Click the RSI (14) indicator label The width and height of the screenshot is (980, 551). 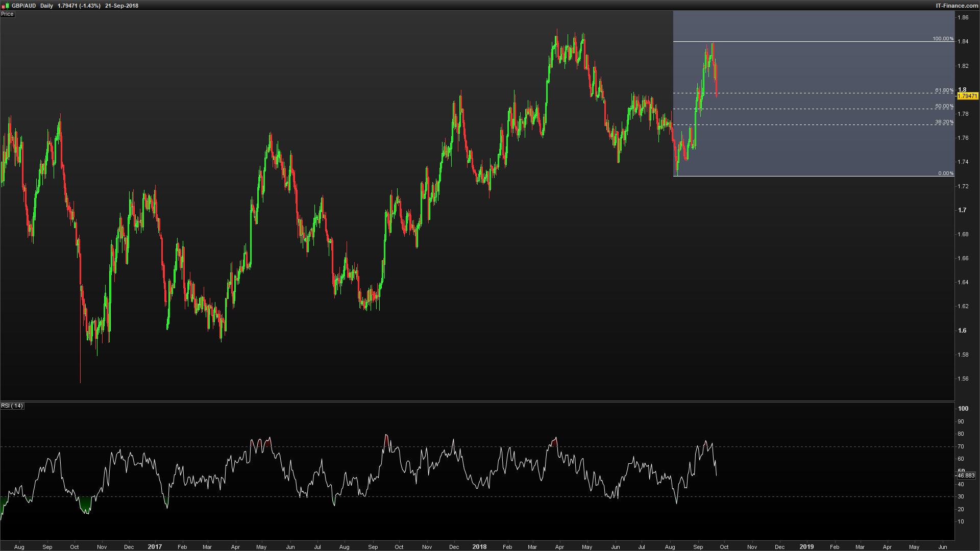tap(12, 406)
